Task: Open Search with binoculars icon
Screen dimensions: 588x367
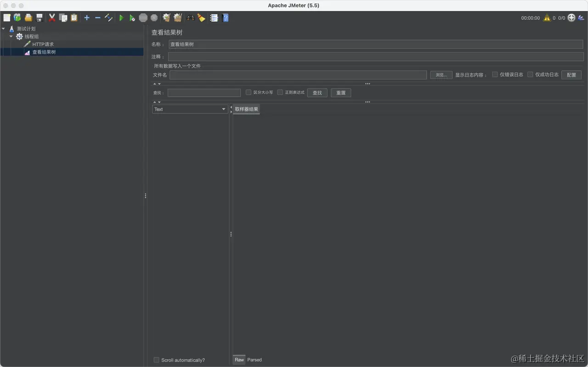Action: click(x=190, y=18)
